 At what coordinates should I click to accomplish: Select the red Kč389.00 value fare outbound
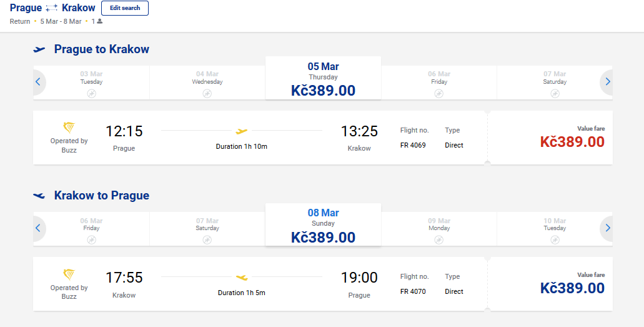click(x=572, y=142)
